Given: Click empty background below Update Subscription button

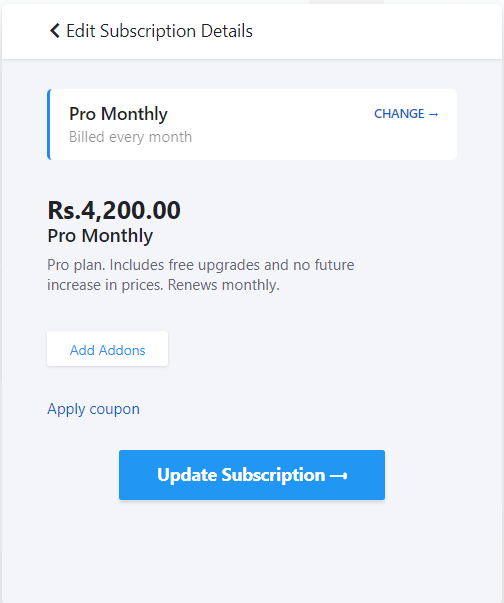Looking at the screenshot, I should coord(252,550).
